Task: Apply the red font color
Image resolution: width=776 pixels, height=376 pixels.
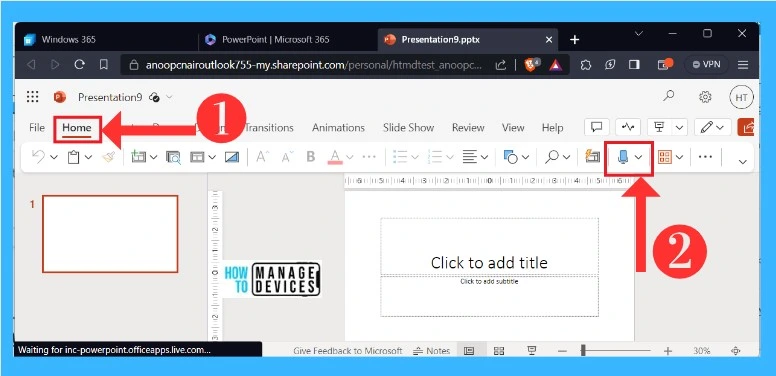Action: coord(336,157)
